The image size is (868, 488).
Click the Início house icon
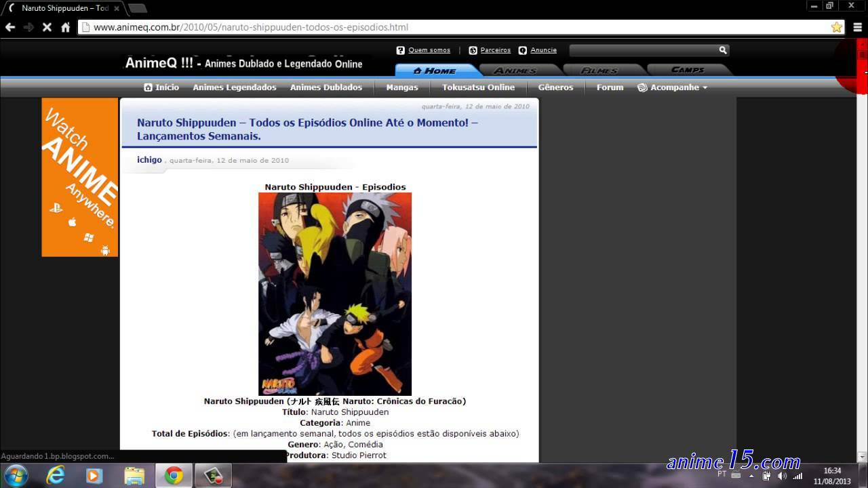tap(149, 87)
